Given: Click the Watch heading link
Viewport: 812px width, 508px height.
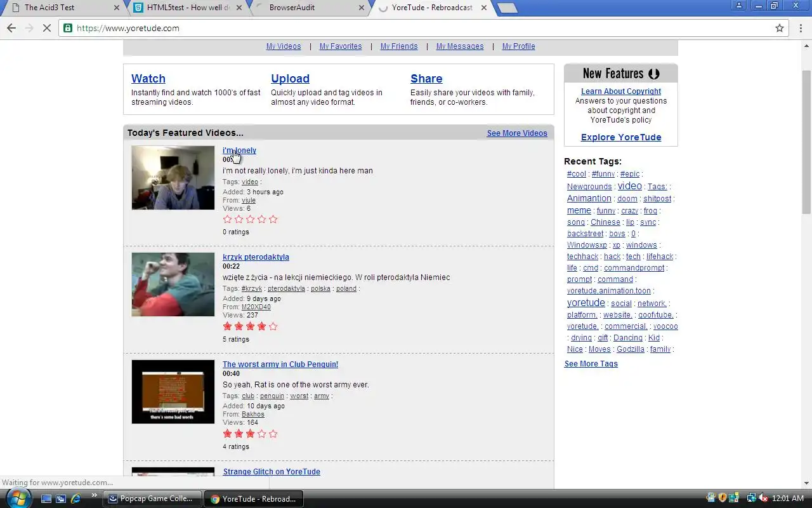Looking at the screenshot, I should [x=148, y=79].
